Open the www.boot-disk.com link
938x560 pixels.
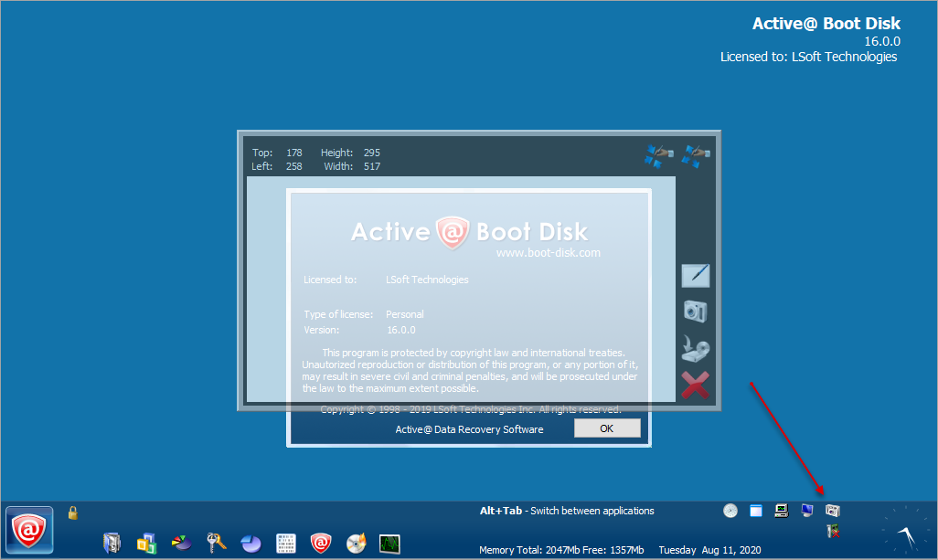click(x=549, y=253)
